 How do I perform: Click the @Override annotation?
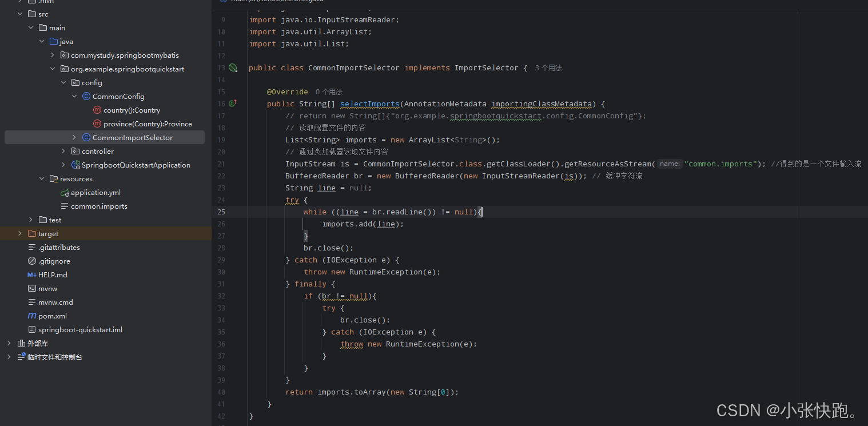click(288, 92)
